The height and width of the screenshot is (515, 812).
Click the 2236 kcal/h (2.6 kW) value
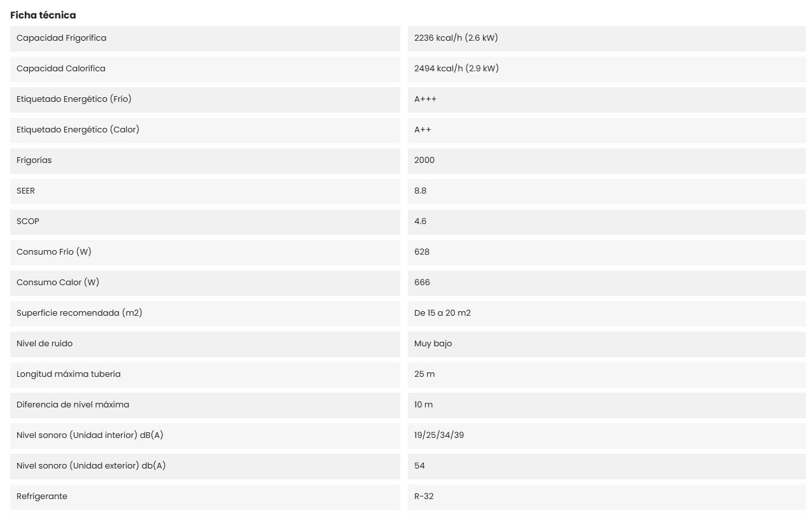click(x=456, y=38)
